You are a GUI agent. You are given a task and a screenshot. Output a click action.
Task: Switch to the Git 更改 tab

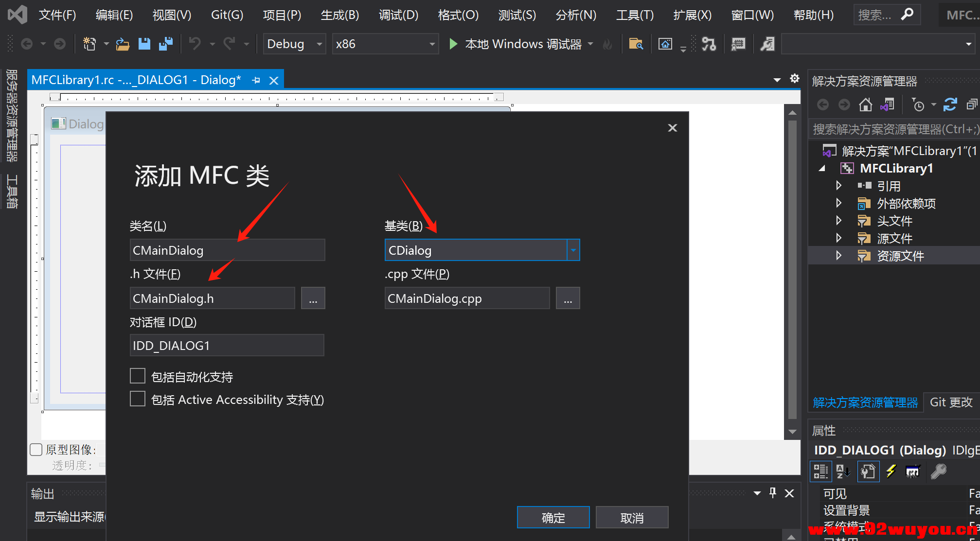pos(951,402)
